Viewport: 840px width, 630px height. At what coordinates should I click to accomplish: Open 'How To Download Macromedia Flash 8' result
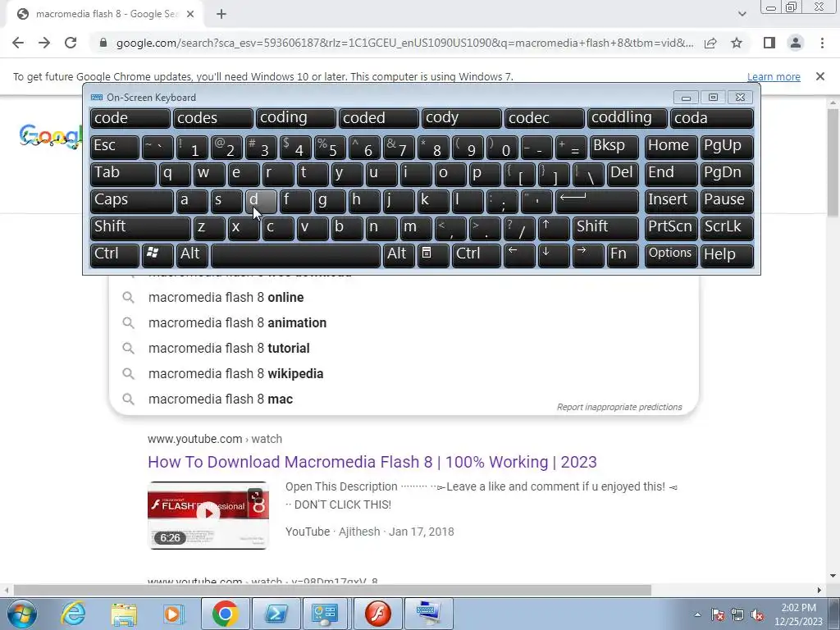372,462
